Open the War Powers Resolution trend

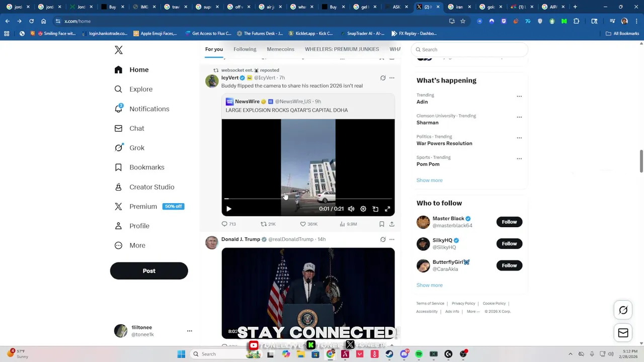(x=444, y=143)
